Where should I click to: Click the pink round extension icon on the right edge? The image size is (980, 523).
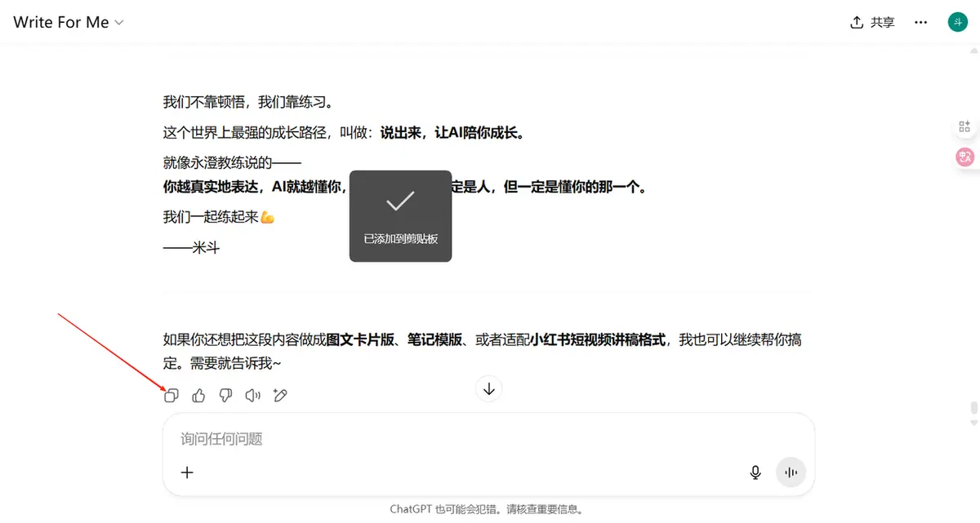pos(965,157)
